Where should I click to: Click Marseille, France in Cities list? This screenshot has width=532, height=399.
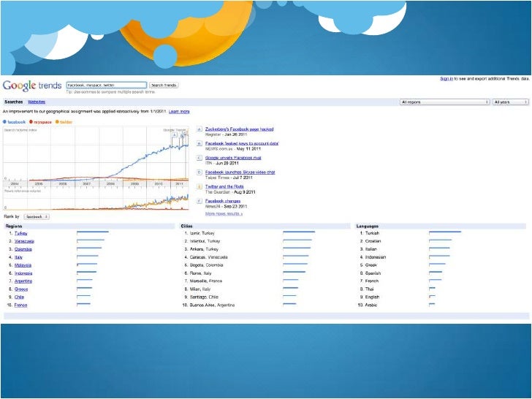coord(206,281)
